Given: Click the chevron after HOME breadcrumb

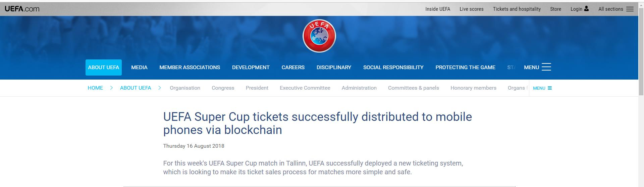Looking at the screenshot, I should 111,88.
